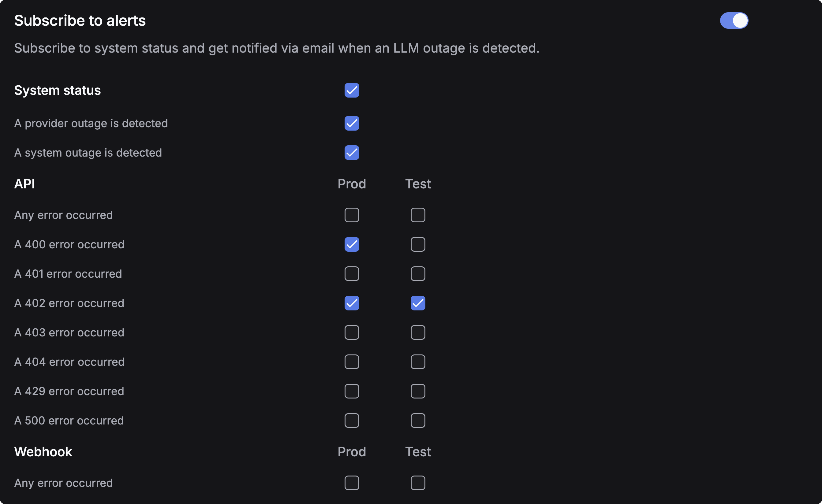The width and height of the screenshot is (822, 504).
Task: Uncheck the System status checkbox
Action: point(352,90)
